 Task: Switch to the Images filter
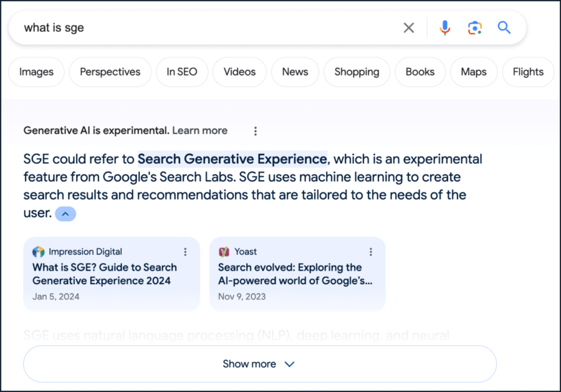[37, 72]
